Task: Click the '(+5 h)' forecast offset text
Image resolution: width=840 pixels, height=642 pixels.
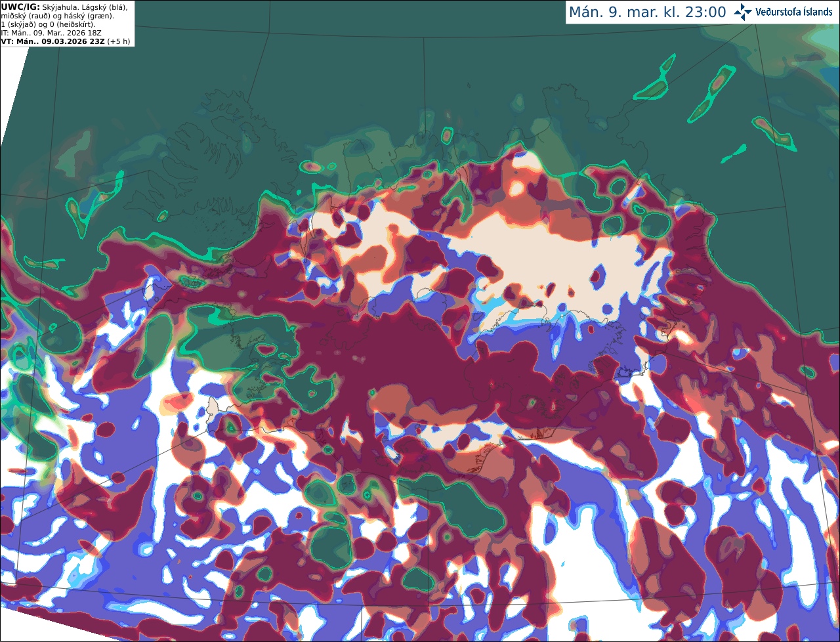Action: click(119, 41)
